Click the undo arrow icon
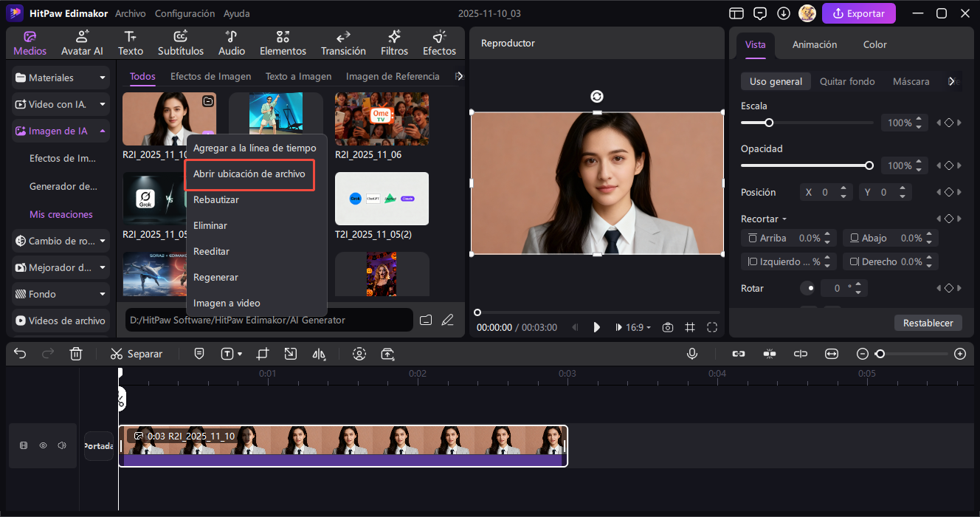Image resolution: width=980 pixels, height=517 pixels. [20, 354]
